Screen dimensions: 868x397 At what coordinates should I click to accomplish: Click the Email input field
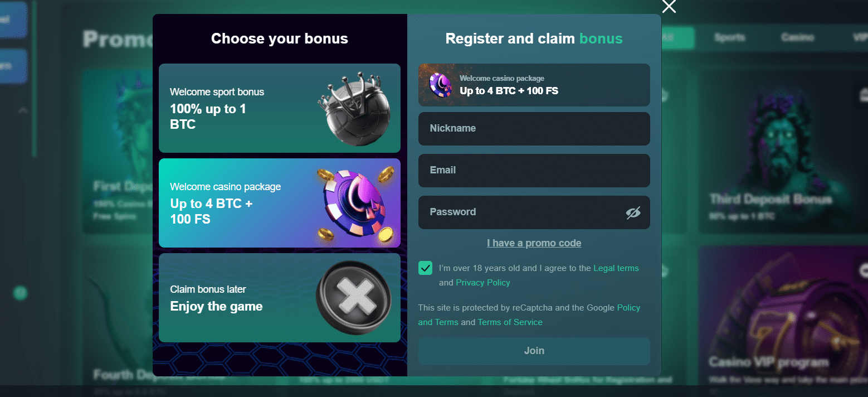pos(534,171)
